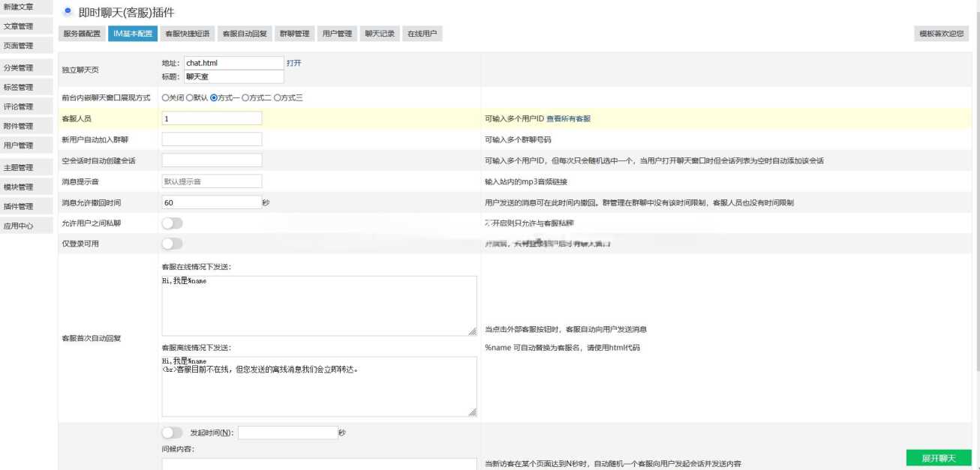
Task: 开启允许用户之间私聊开关
Action: [x=173, y=223]
